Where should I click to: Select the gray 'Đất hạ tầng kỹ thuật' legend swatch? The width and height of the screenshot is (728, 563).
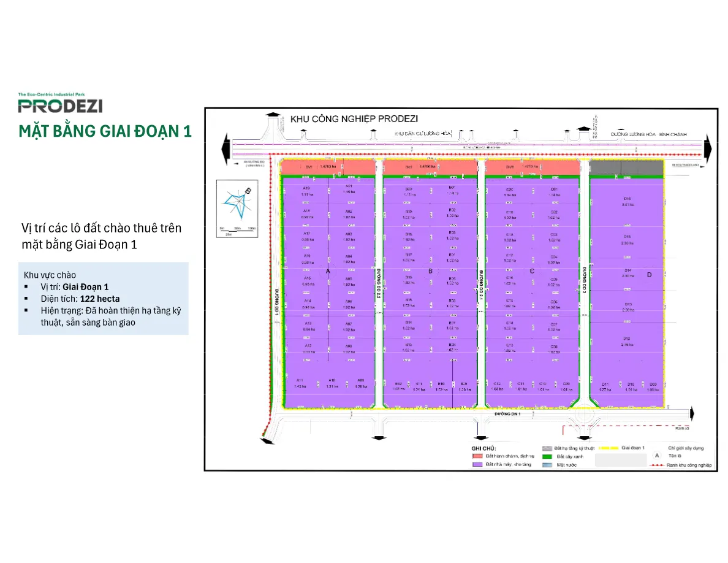[547, 448]
